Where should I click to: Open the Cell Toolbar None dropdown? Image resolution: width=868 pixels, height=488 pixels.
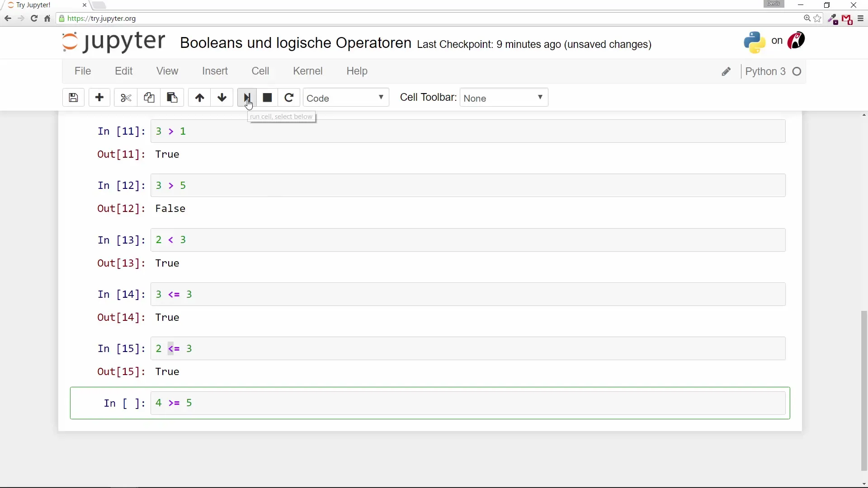[x=504, y=98]
